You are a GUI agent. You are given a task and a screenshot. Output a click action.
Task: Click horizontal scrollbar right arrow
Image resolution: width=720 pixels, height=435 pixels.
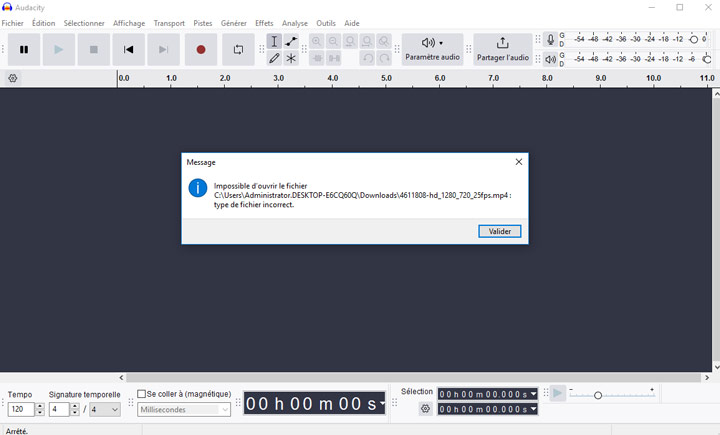coord(707,378)
